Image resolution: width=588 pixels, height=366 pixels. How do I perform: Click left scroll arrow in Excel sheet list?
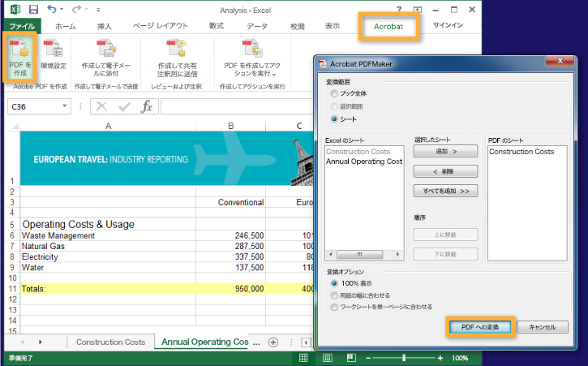[x=330, y=254]
